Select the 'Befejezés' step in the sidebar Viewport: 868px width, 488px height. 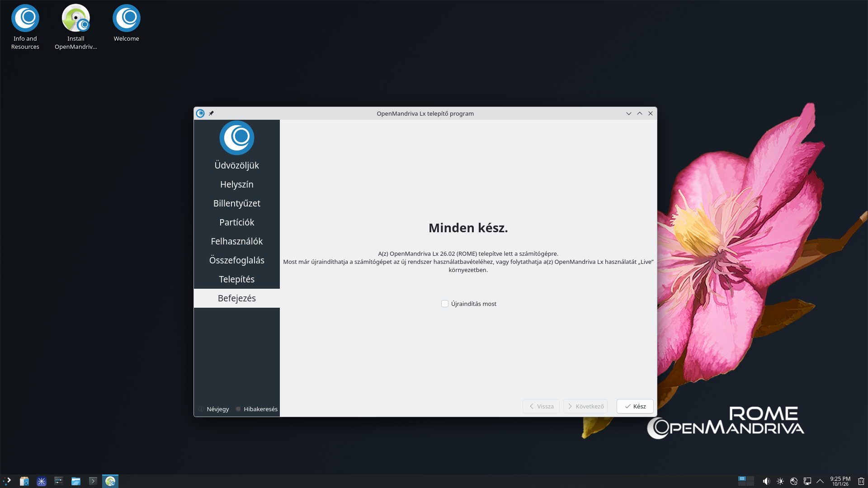[237, 298]
